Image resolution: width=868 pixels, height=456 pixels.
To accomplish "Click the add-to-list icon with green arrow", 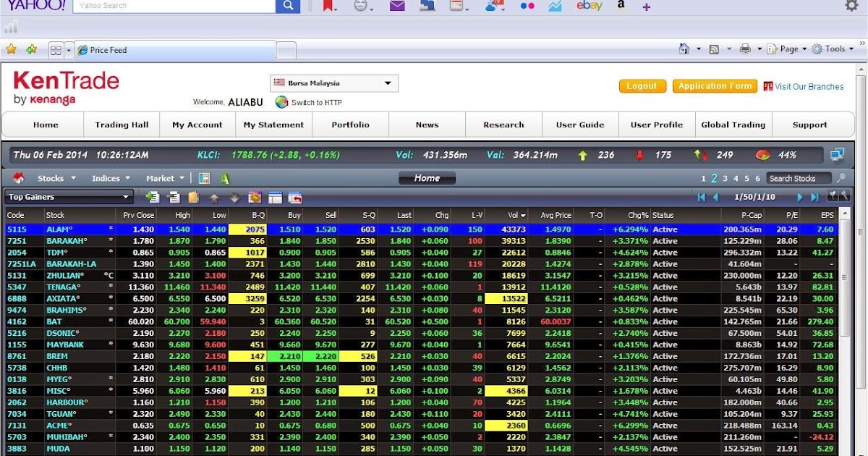I will point(152,197).
